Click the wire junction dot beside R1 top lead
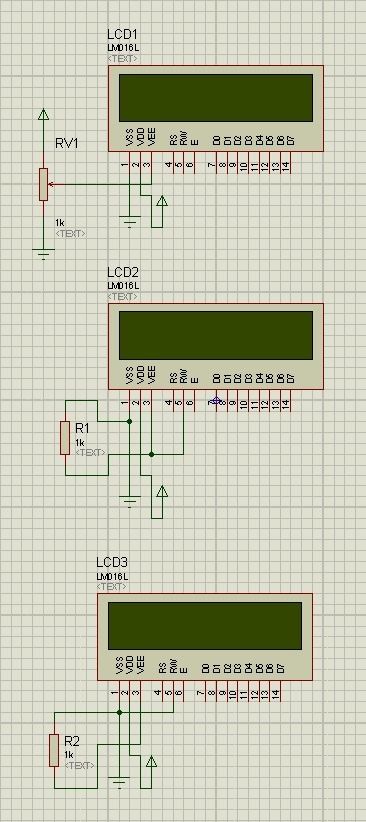Image resolution: width=366 pixels, height=822 pixels. point(130,421)
